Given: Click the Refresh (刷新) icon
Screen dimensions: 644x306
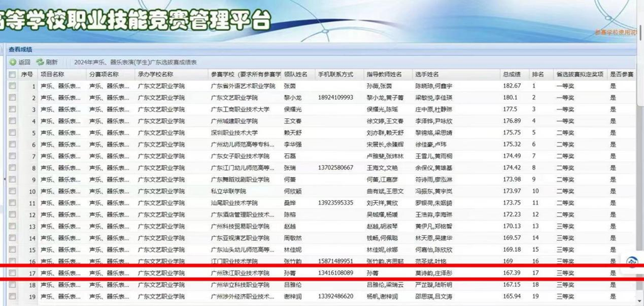Looking at the screenshot, I should point(40,62).
